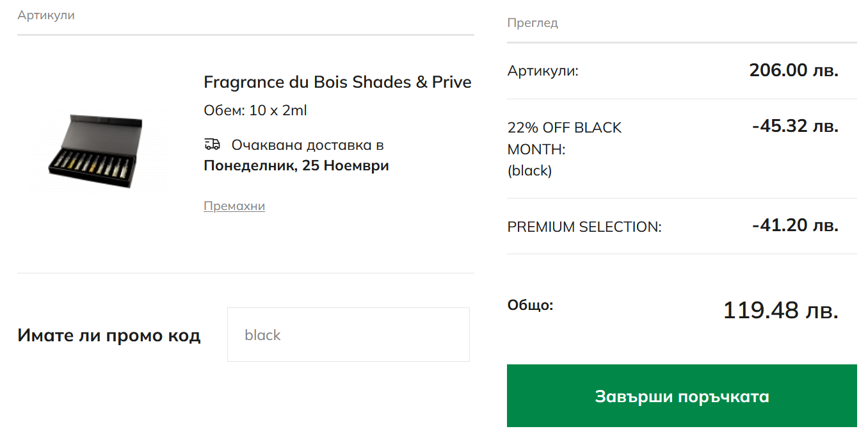Click the 119.48 лв. order total
The height and width of the screenshot is (438, 868).
point(780,311)
